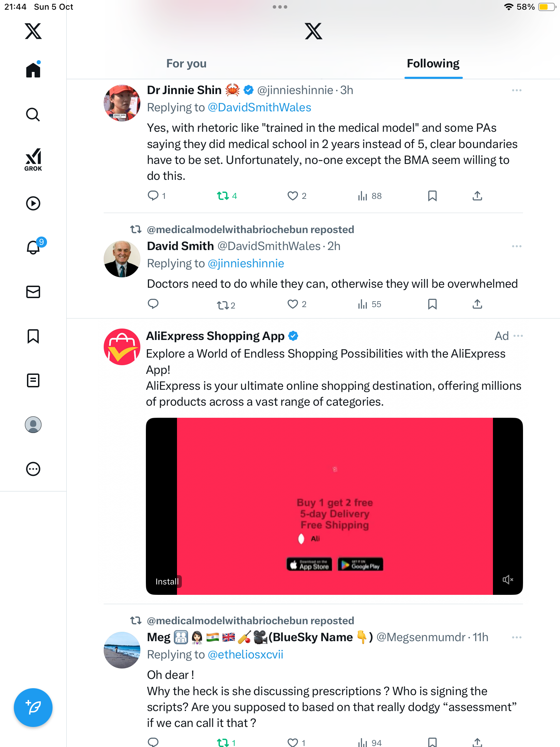Open Notifications bell with 9 badge
The image size is (560, 747).
(34, 247)
